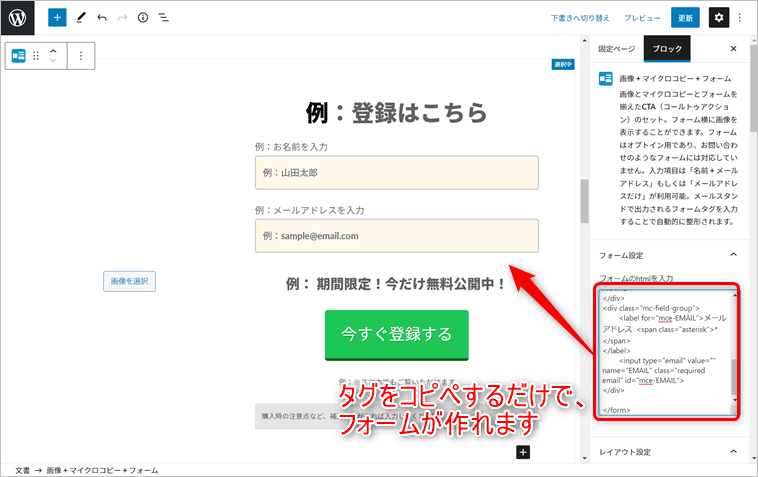Screen dimensions: 758x477
Task: Click the 更新 update button
Action: coord(685,18)
